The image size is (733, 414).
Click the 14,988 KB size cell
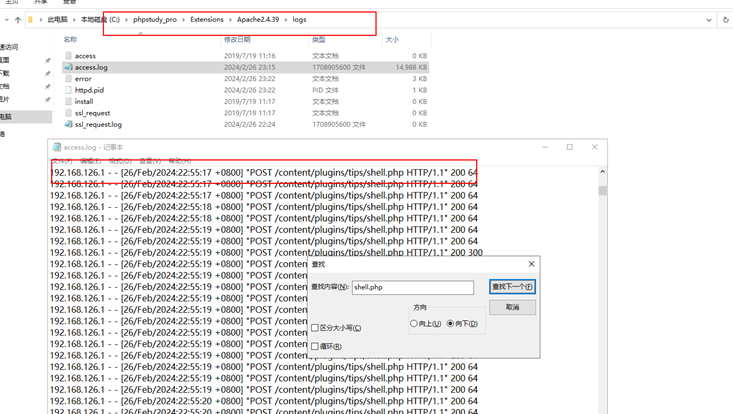pyautogui.click(x=411, y=67)
